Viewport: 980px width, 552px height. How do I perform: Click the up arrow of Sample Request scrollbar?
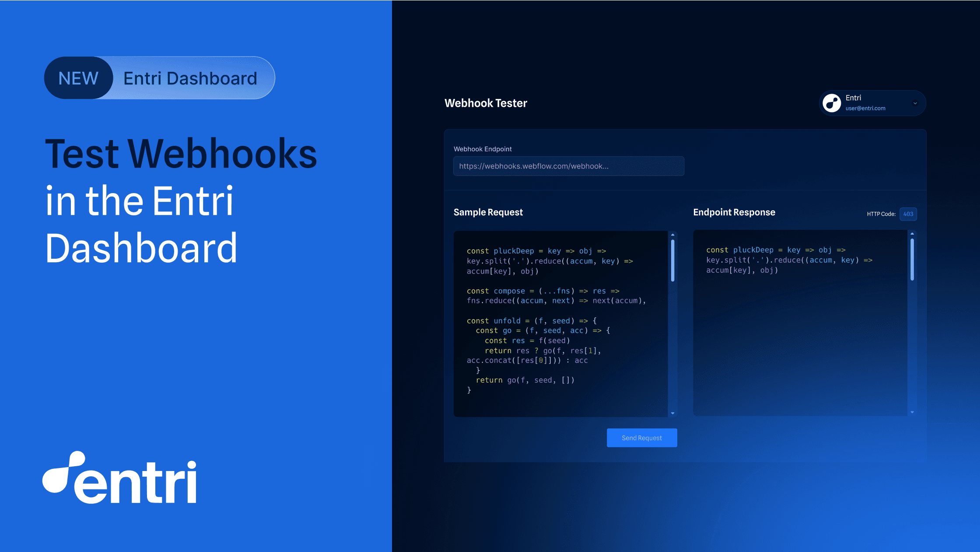pos(672,235)
